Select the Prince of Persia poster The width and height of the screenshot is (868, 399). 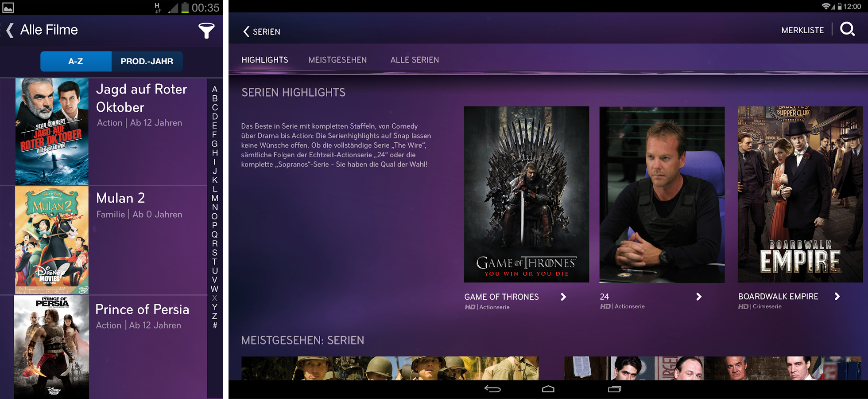coord(51,347)
